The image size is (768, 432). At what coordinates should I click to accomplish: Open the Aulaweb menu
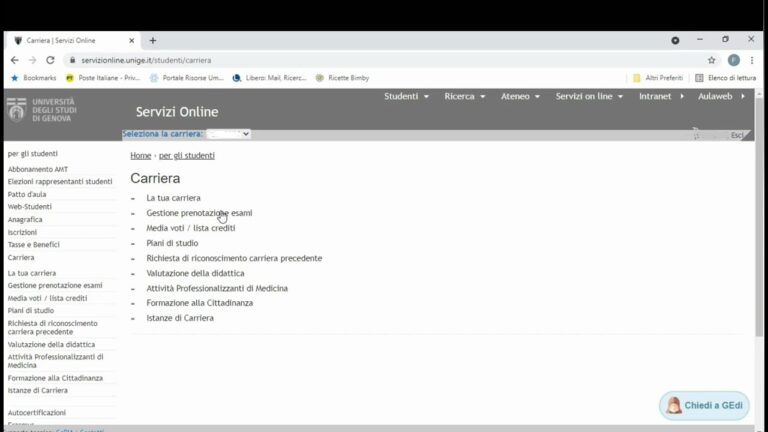click(x=721, y=96)
